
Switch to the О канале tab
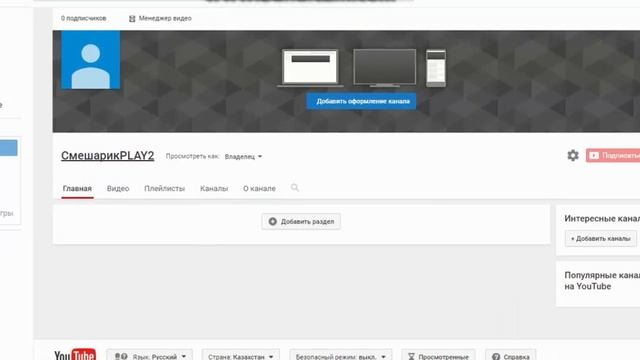[259, 189]
